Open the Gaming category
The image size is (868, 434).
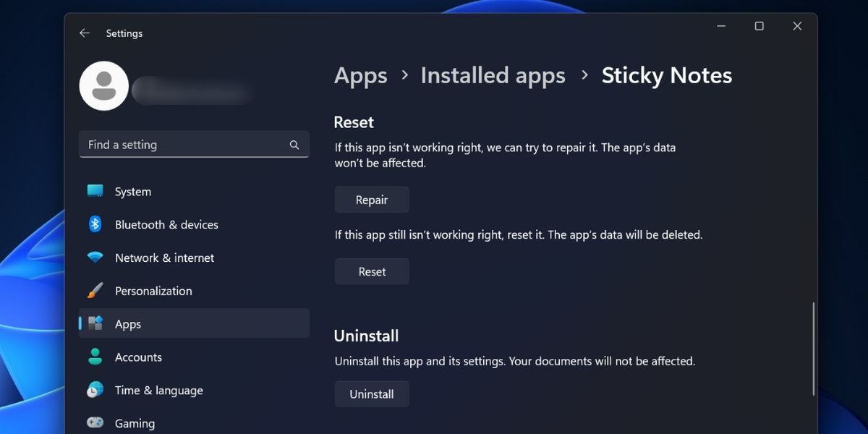(x=135, y=423)
